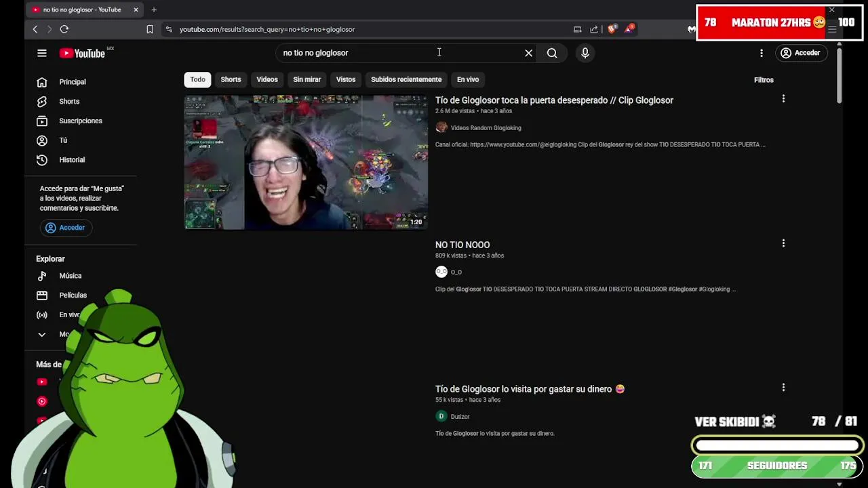Open 'Tío de Gloglosor toca la puerta' title
868x488 pixels.
tap(554, 100)
